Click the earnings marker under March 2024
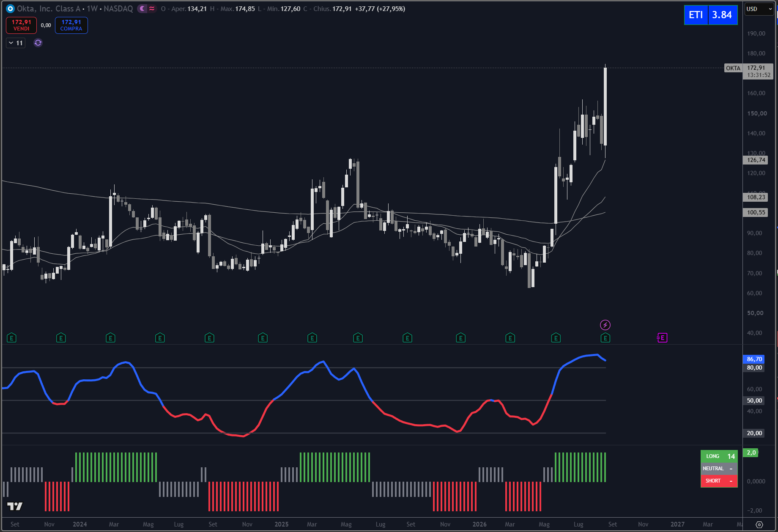Viewport: 778px width, 532px height. (110, 338)
